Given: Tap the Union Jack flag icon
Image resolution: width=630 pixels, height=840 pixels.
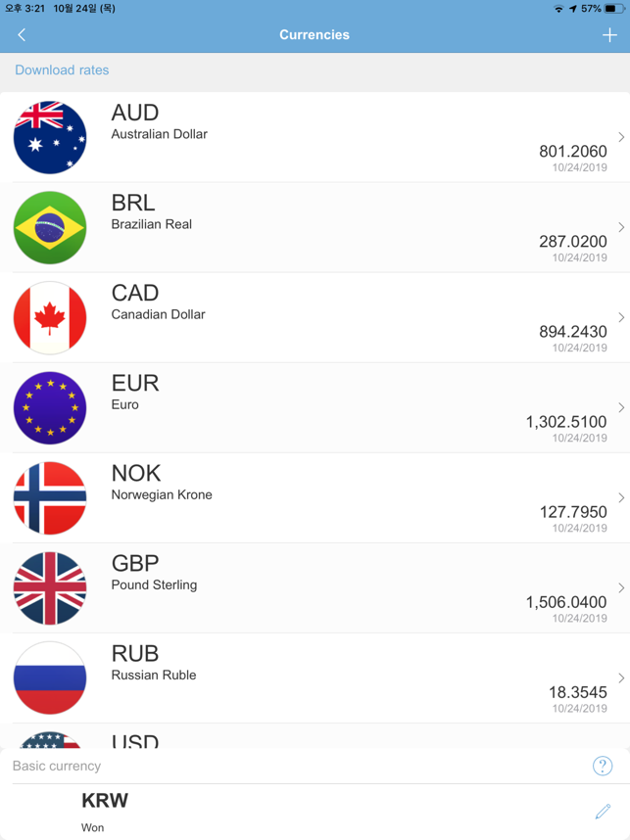Looking at the screenshot, I should 50,588.
